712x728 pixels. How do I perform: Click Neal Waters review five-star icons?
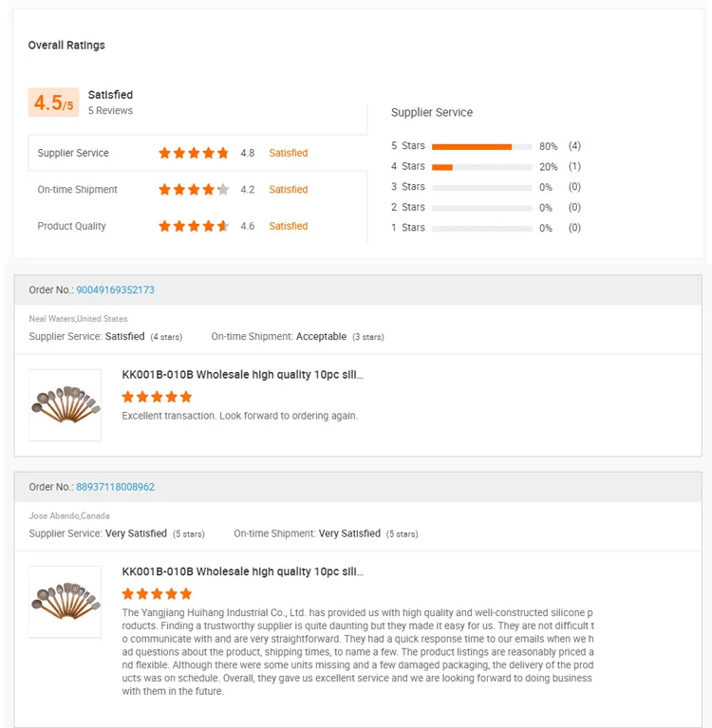(x=157, y=397)
